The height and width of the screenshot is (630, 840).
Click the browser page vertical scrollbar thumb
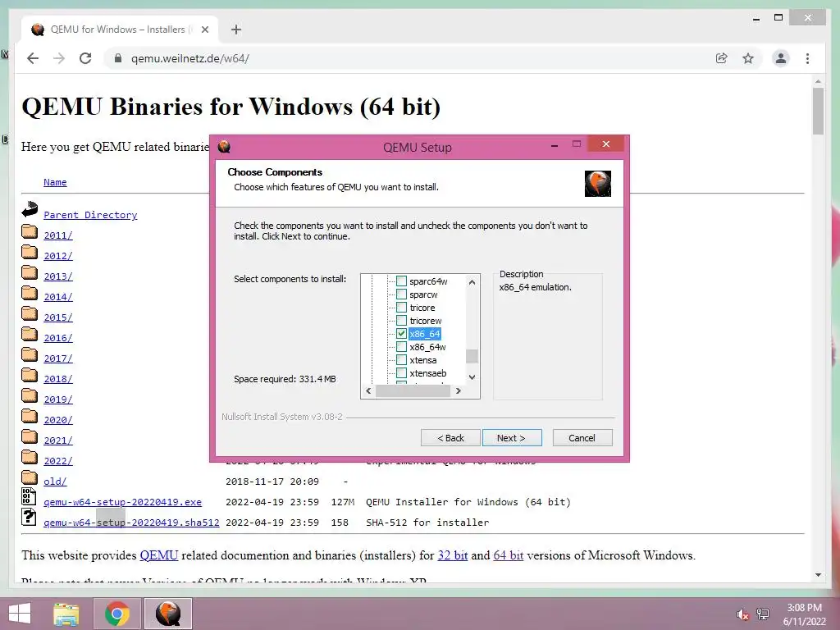click(x=818, y=111)
